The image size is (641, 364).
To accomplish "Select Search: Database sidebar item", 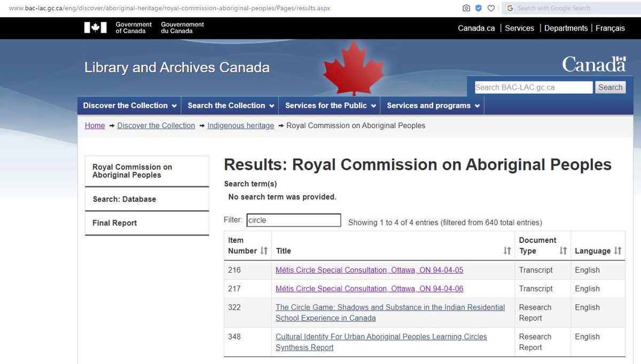I will 147,199.
